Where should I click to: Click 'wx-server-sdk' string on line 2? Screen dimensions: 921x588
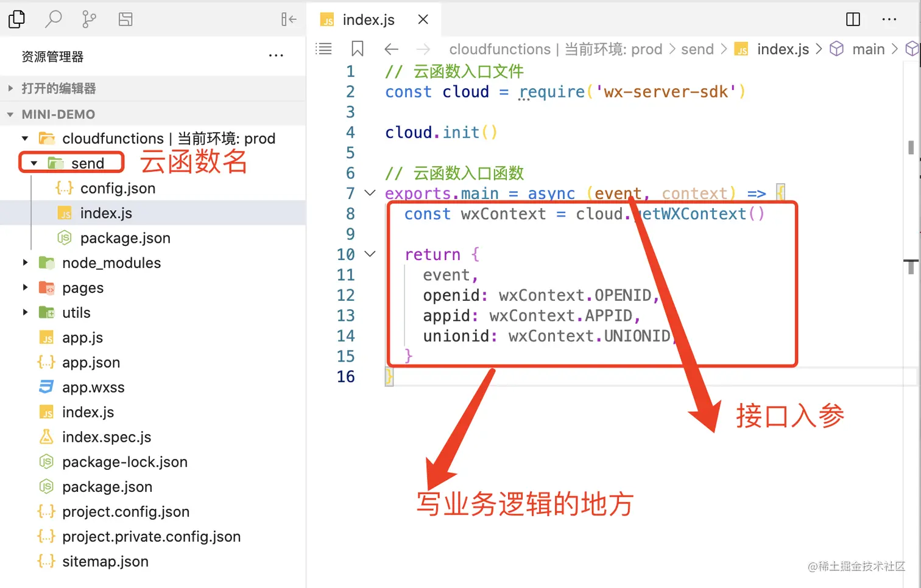coord(666,92)
